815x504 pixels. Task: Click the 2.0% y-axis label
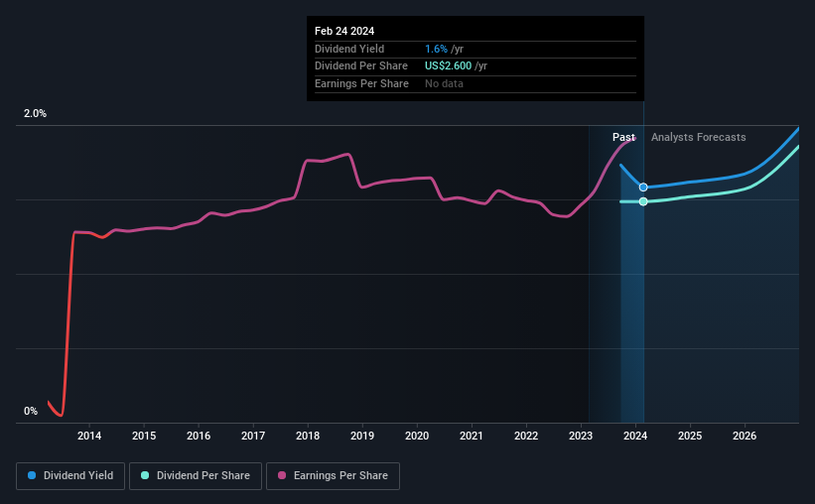pyautogui.click(x=35, y=114)
